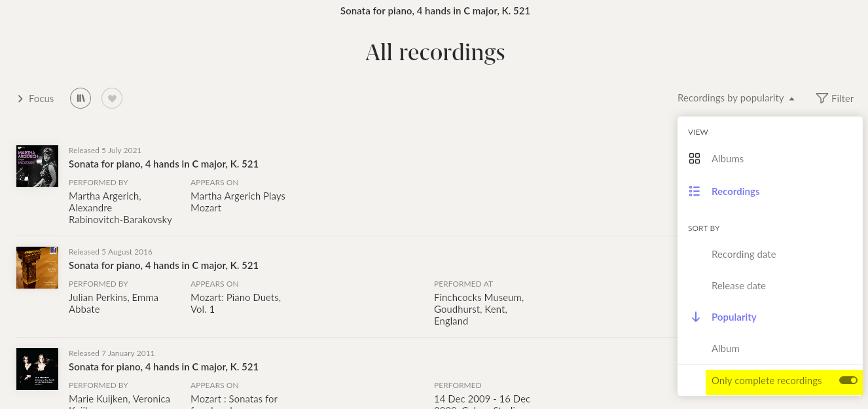Click the Albums grid view icon
The height and width of the screenshot is (409, 868).
coord(695,159)
